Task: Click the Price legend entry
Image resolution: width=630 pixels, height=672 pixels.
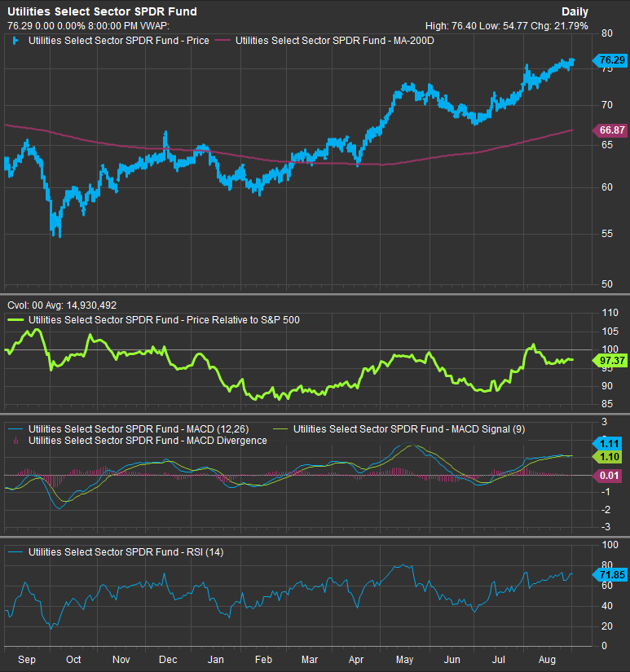Action: click(119, 41)
